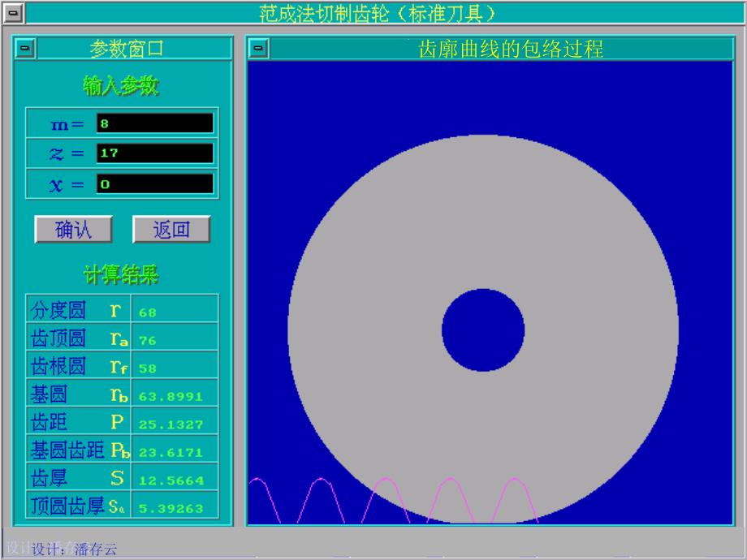The width and height of the screenshot is (747, 560).
Task: Confirm parameters with the 确认 button
Action: pyautogui.click(x=73, y=230)
